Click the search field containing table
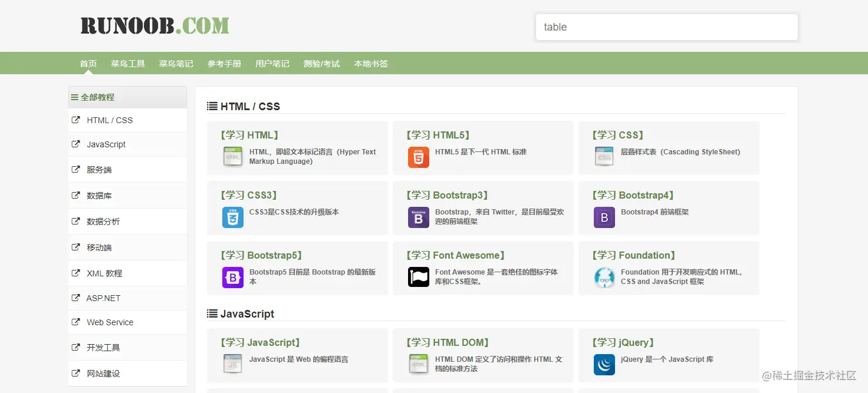This screenshot has height=393, width=868. pos(666,27)
